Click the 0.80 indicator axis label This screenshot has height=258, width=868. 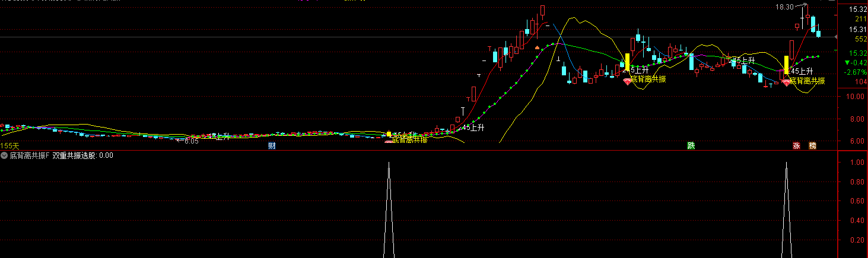pos(856,181)
